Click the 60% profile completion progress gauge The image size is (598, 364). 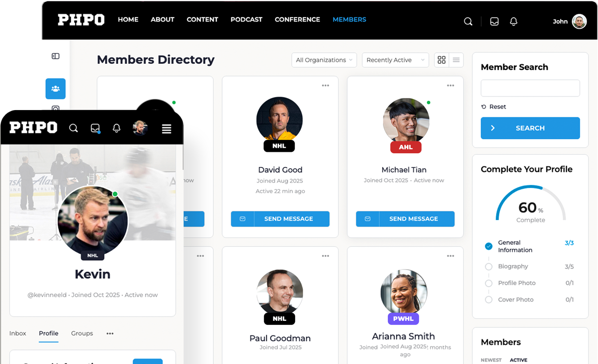click(x=531, y=204)
